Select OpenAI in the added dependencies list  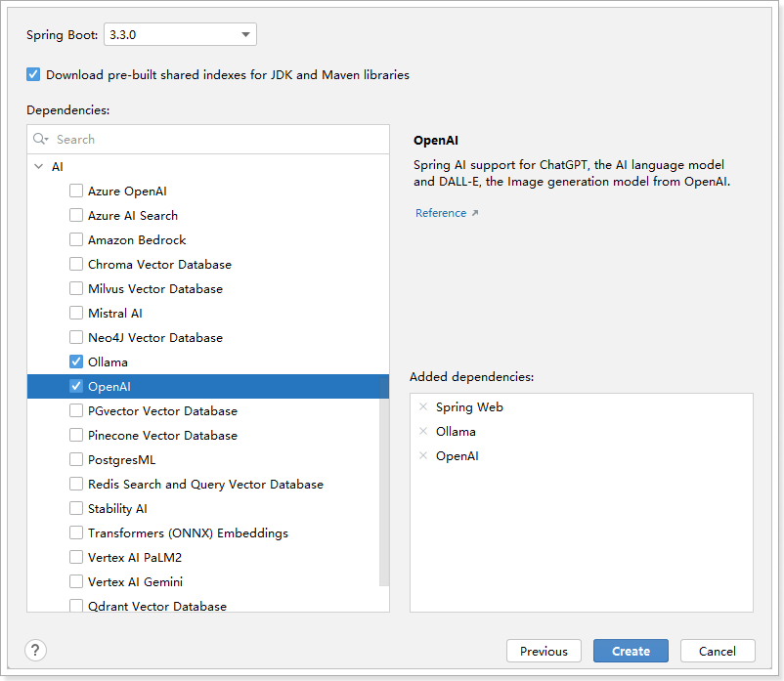(x=457, y=456)
